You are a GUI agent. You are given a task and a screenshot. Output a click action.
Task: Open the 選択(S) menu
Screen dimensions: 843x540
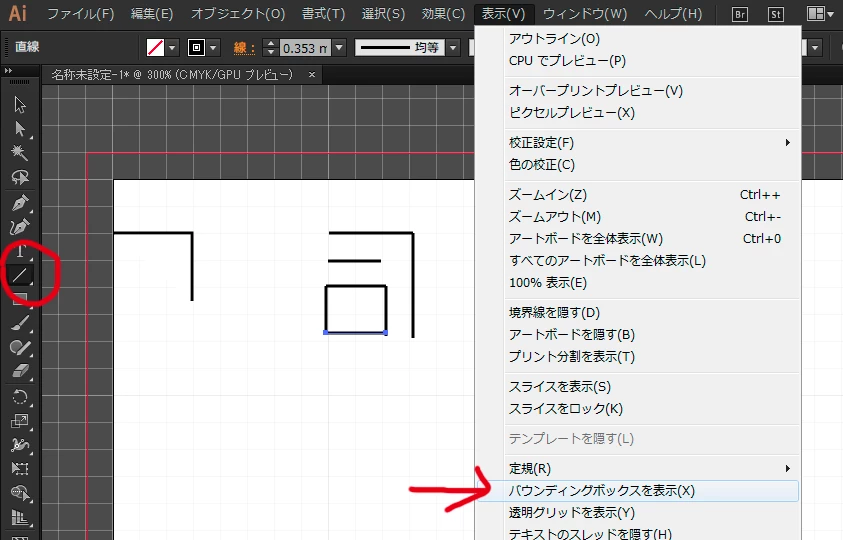[x=383, y=13]
